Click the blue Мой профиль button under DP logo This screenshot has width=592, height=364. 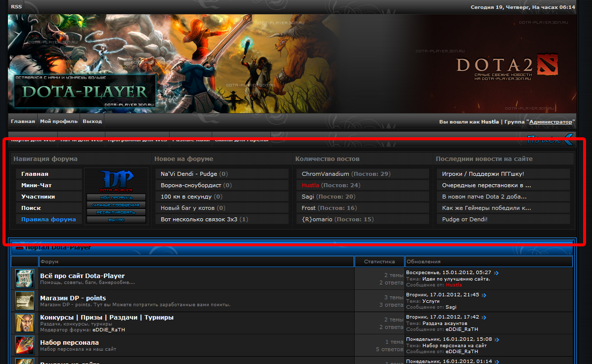[x=116, y=197]
